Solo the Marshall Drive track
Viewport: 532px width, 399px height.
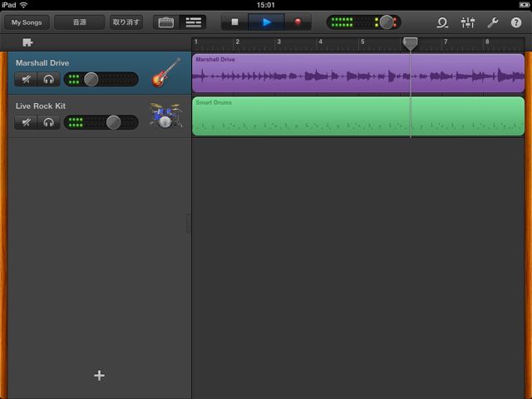[x=49, y=80]
